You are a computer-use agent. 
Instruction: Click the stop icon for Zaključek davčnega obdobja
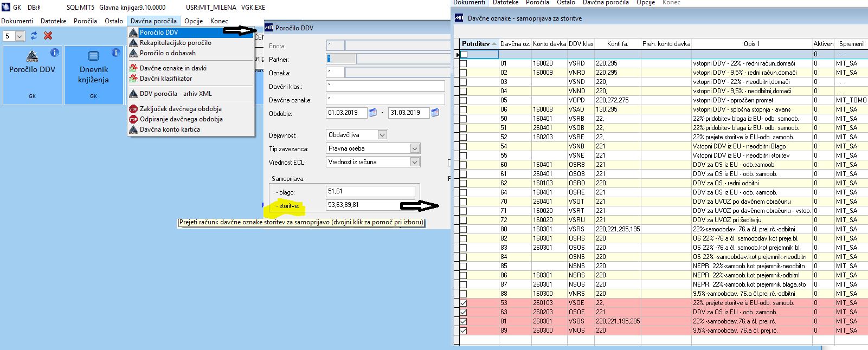click(x=133, y=109)
